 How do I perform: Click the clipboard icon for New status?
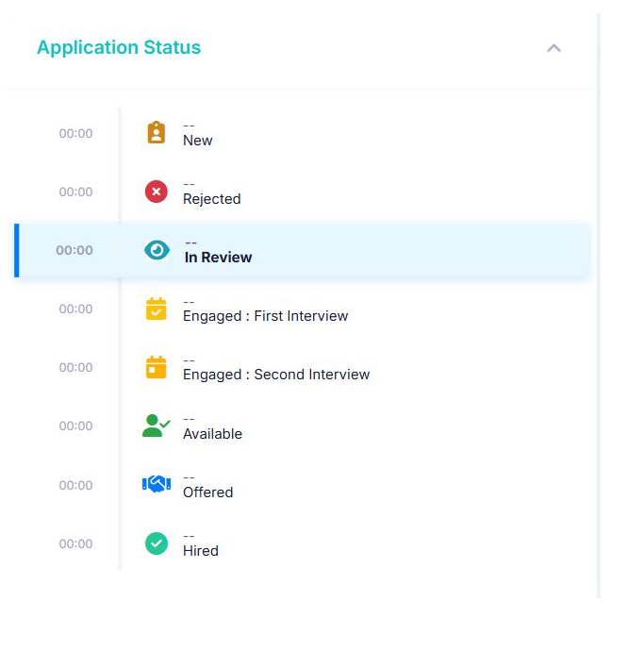click(157, 133)
